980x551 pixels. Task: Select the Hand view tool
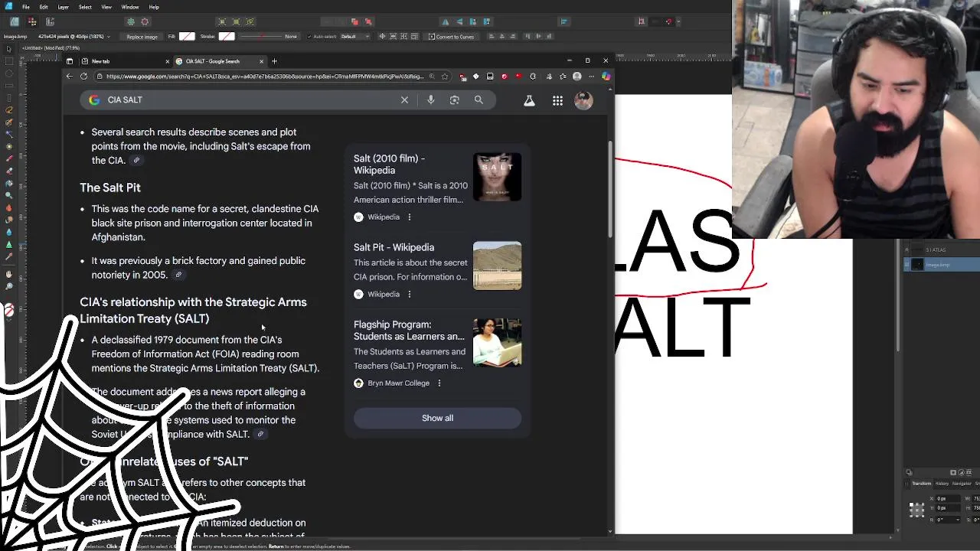click(x=9, y=274)
